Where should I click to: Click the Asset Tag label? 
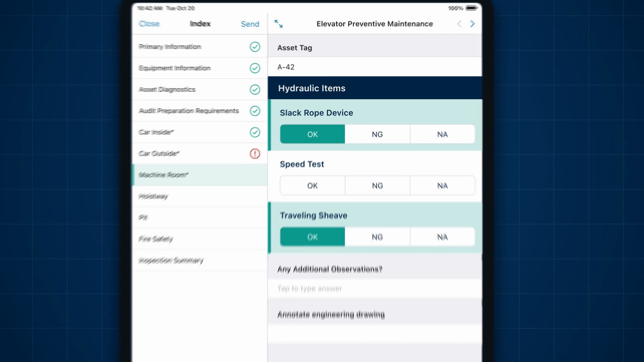(295, 47)
